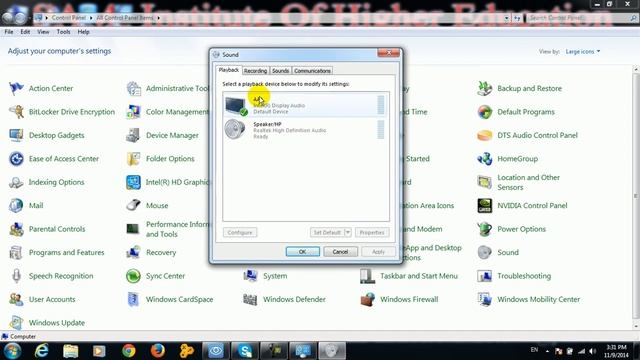
Task: Open the NVIDIA Control Panel icon
Action: (485, 205)
